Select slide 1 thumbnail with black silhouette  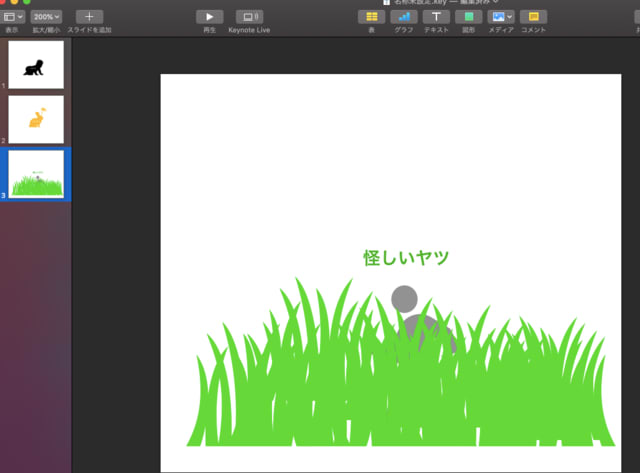(x=36, y=64)
